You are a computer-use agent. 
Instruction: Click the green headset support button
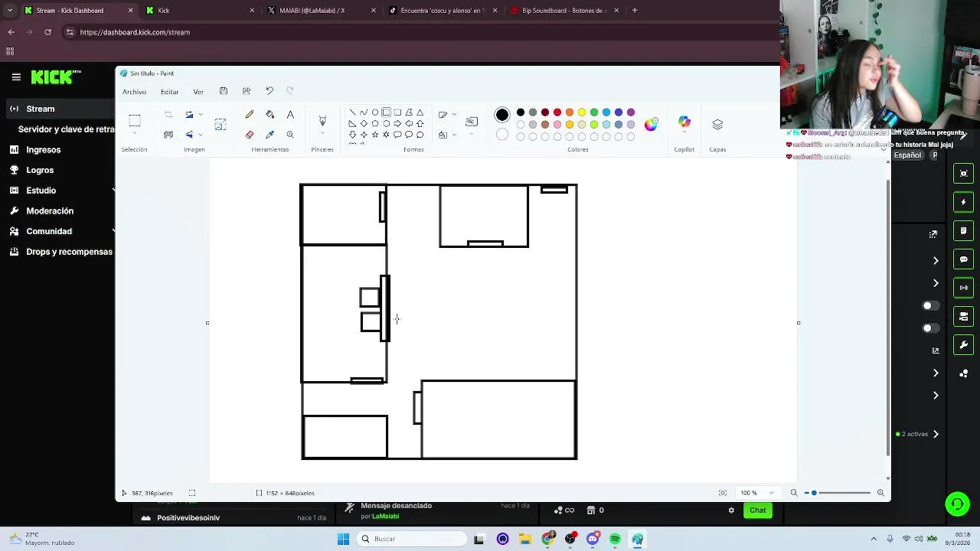[958, 504]
